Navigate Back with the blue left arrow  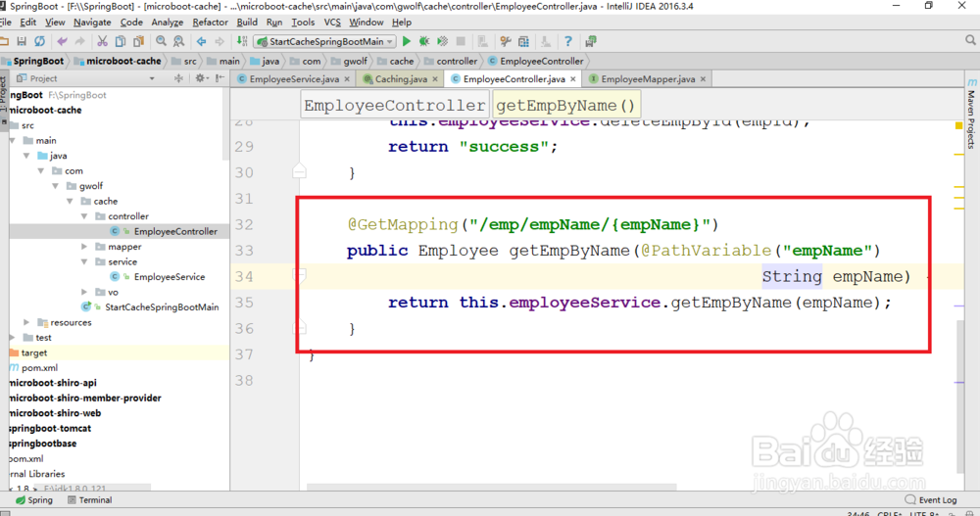tap(201, 41)
